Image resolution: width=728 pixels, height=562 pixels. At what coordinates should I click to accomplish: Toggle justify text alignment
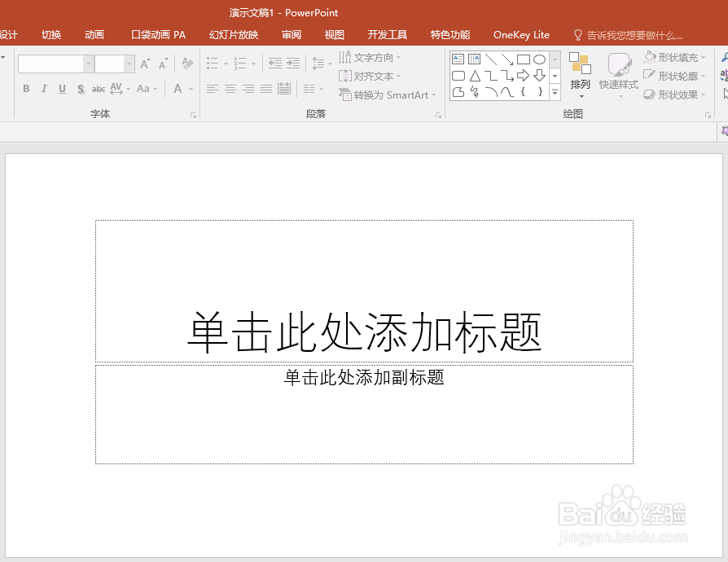(x=266, y=88)
